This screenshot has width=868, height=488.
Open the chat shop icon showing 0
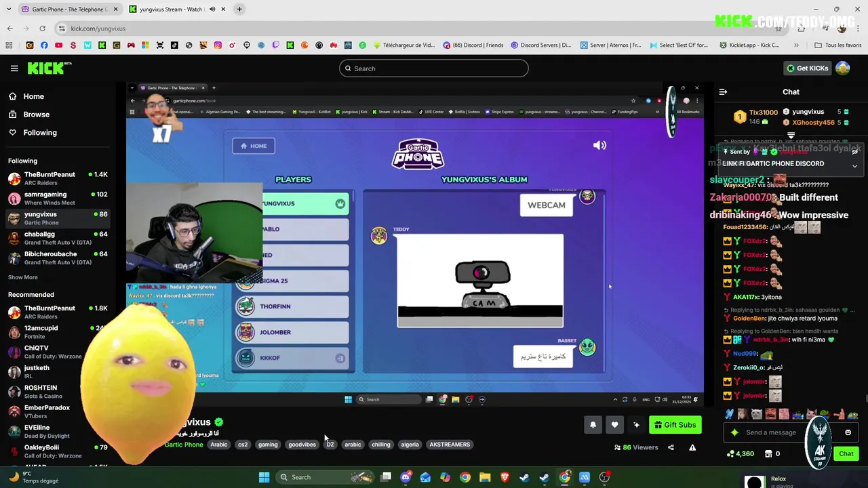pyautogui.click(x=772, y=453)
